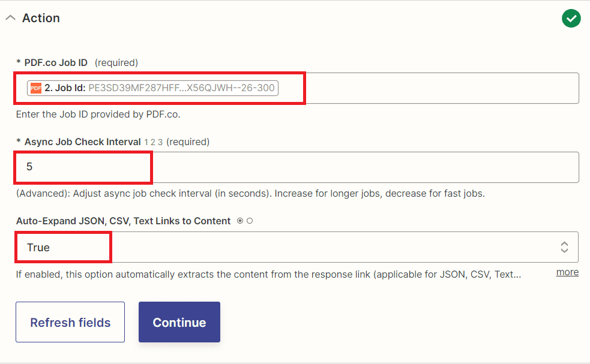
Task: Click the Refresh fields button
Action: click(70, 321)
